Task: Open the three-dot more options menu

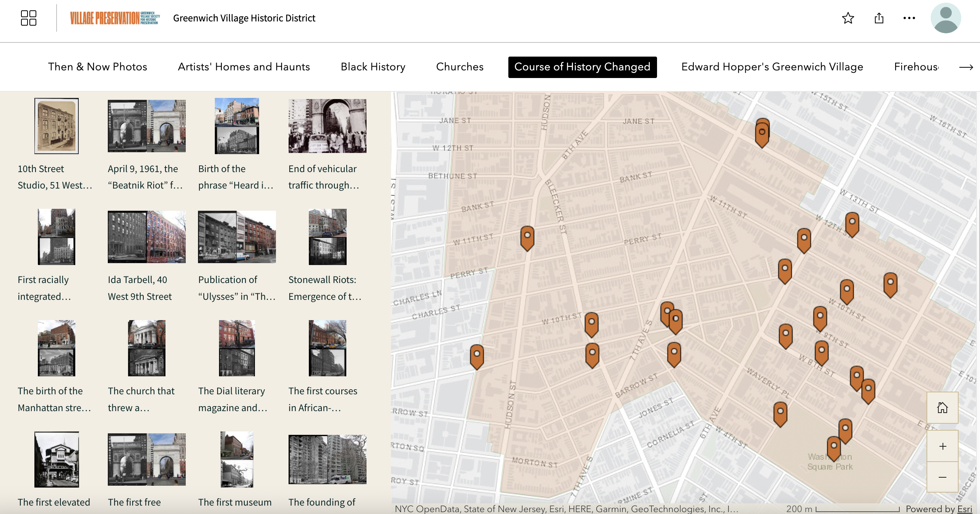Action: click(909, 18)
